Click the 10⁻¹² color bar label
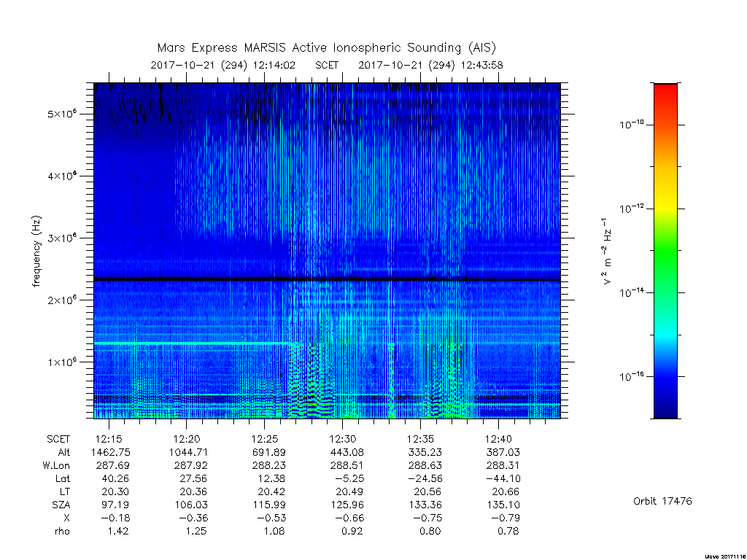The width and height of the screenshot is (747, 560). 631,209
